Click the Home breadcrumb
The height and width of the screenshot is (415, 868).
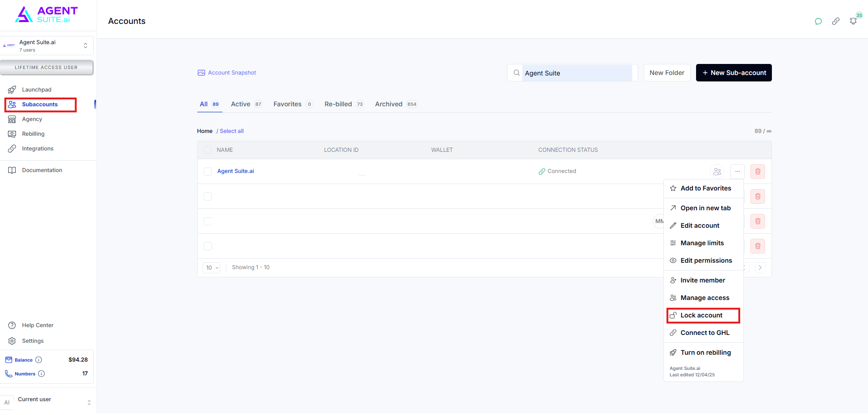coord(205,131)
